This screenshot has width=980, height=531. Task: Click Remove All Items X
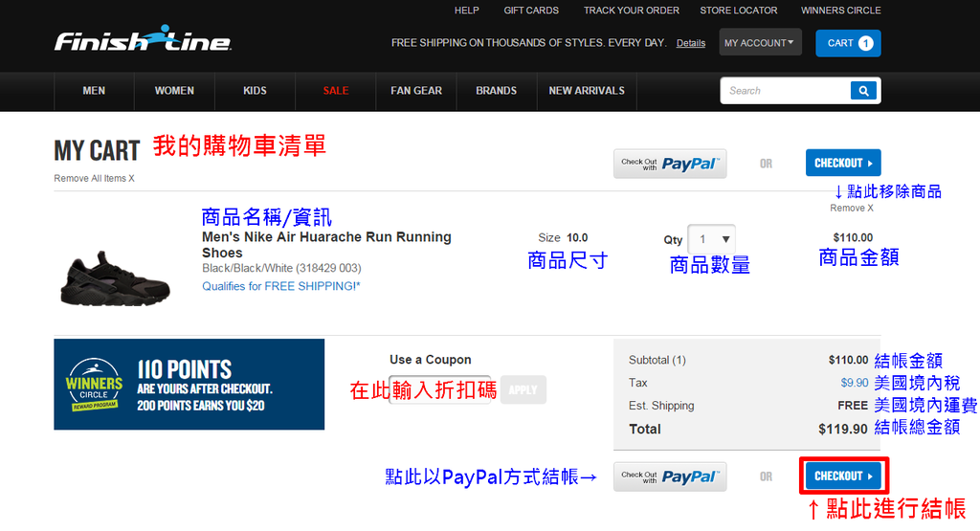click(95, 179)
